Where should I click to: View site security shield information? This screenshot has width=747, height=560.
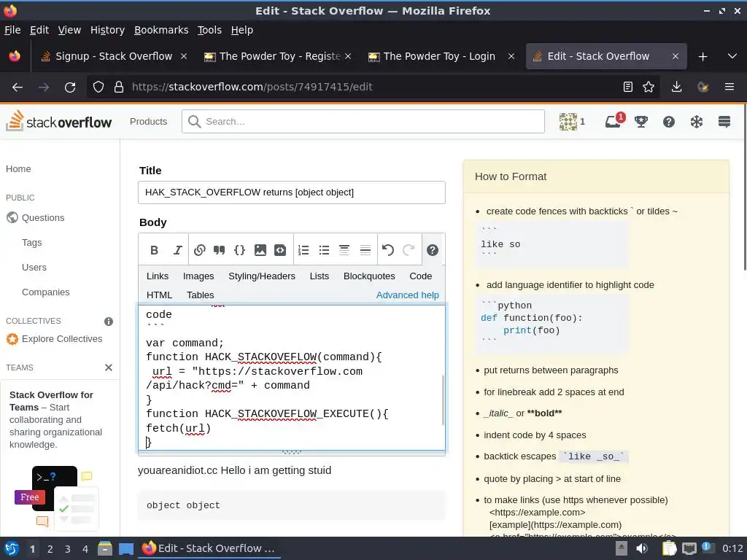click(98, 87)
